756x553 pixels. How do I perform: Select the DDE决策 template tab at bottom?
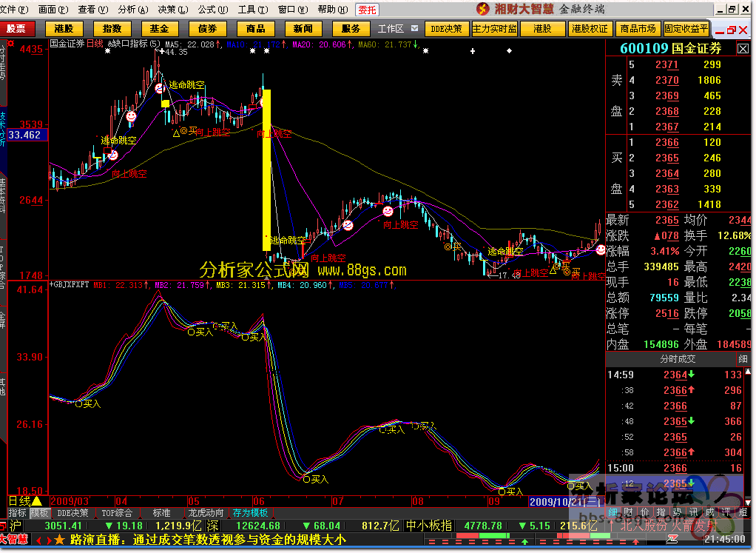pyautogui.click(x=72, y=513)
